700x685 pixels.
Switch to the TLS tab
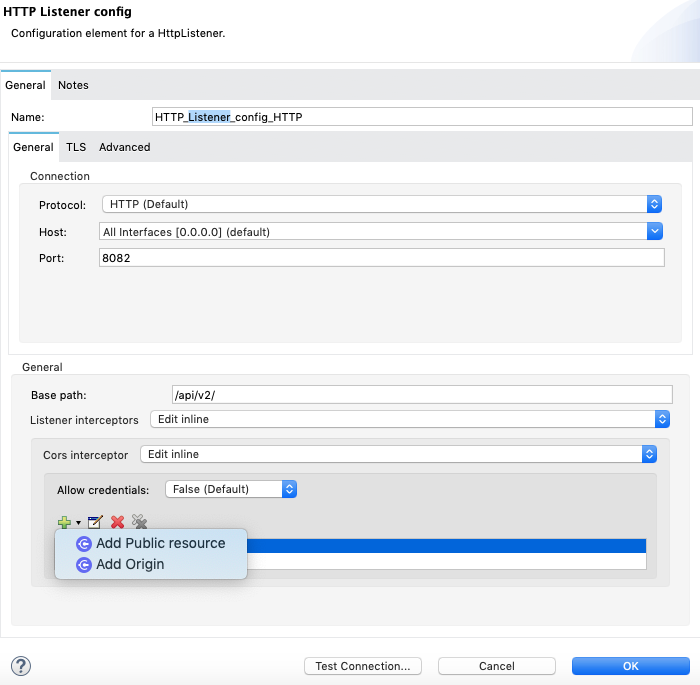(76, 147)
